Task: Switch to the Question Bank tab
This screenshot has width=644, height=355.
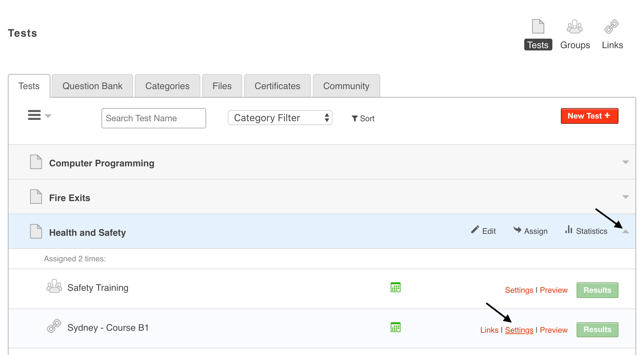Action: (92, 86)
